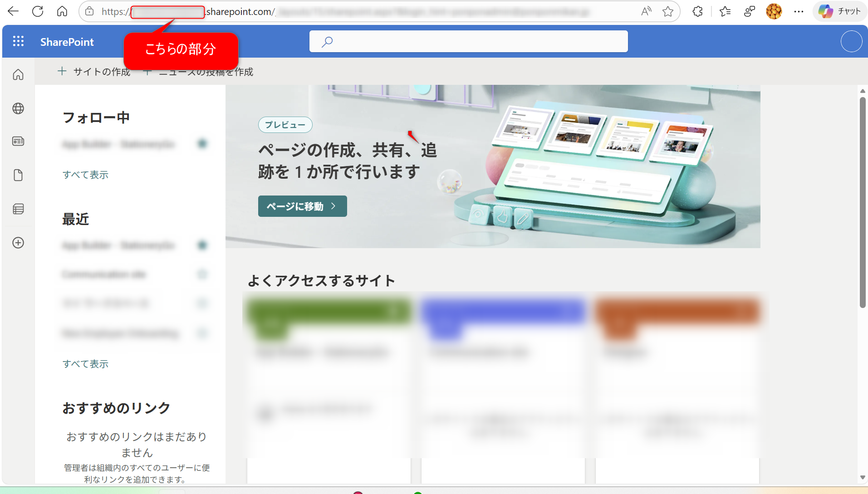Image resolution: width=868 pixels, height=494 pixels.
Task: Add this page to favorites with star icon
Action: coord(668,11)
